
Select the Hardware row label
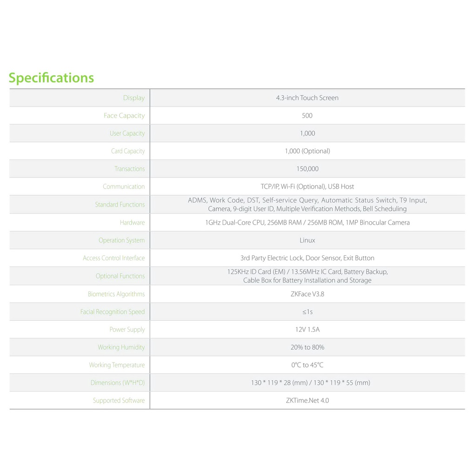click(132, 223)
